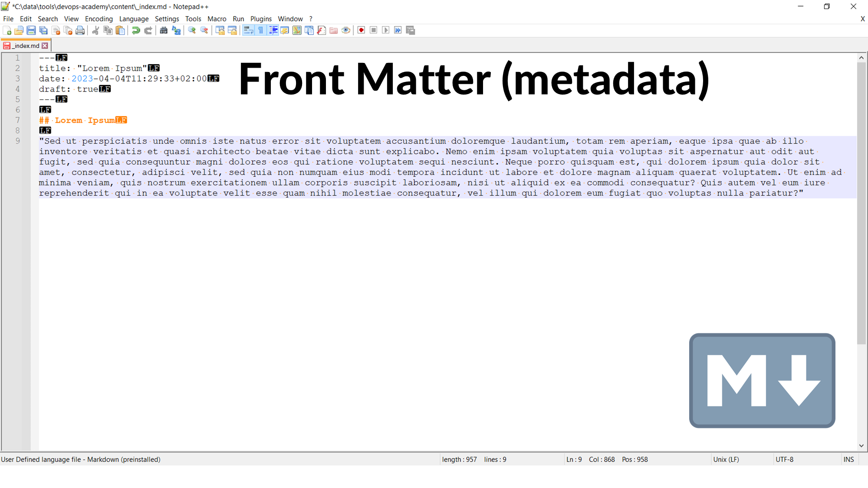
Task: Toggle Word Wrap toolbar button
Action: point(248,30)
